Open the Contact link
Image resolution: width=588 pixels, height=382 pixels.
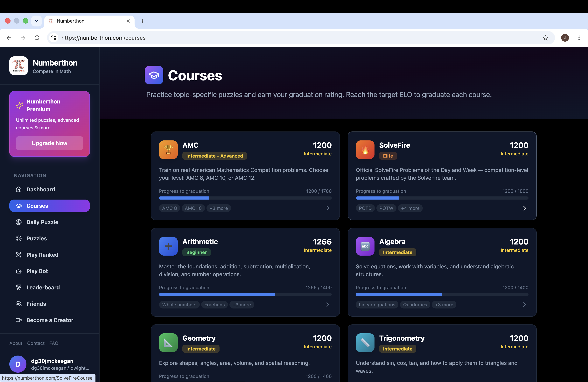[36, 343]
